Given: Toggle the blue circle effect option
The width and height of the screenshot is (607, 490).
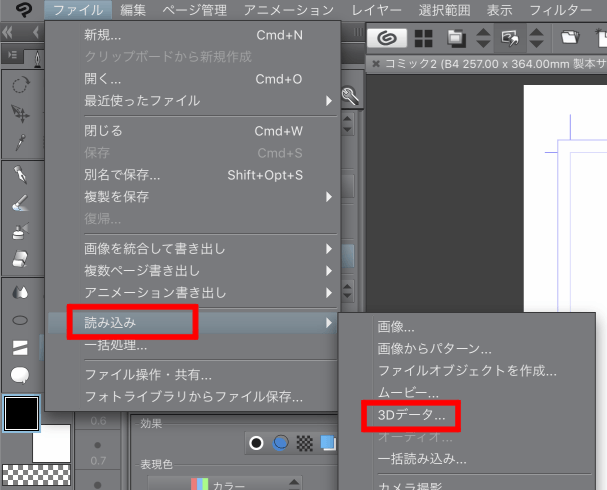Looking at the screenshot, I should click(x=281, y=442).
